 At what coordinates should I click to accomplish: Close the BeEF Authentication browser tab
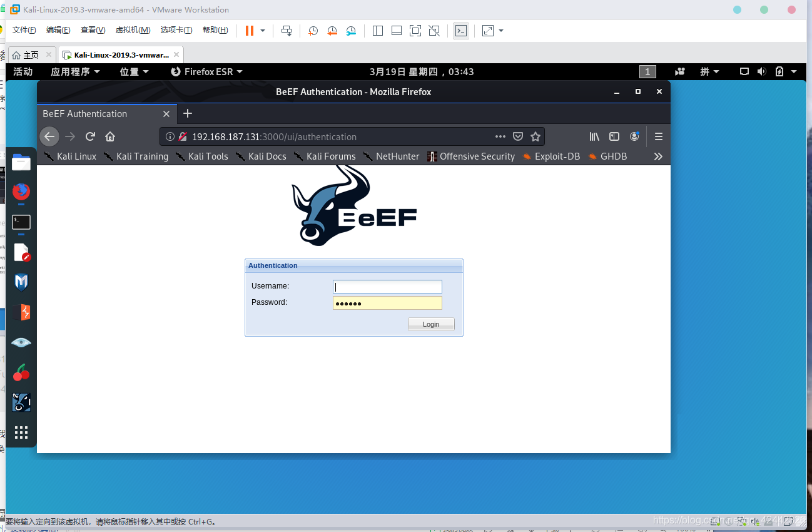coord(166,114)
